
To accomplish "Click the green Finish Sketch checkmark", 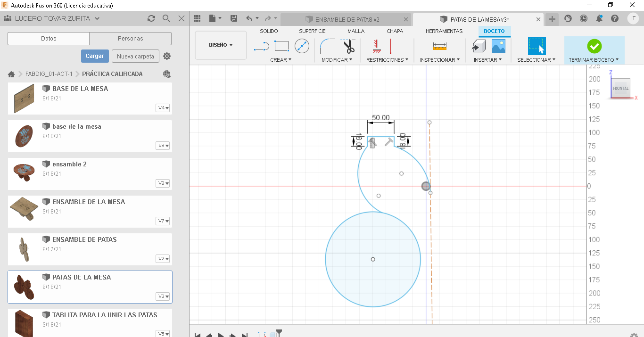I will (594, 46).
